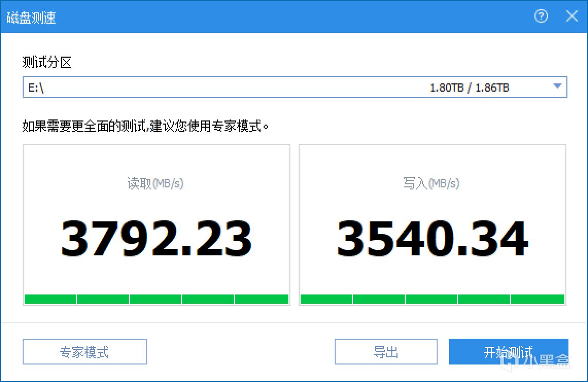Screen dimensions: 588x382
Task: Close the 磁盘测速 dialog window
Action: tap(572, 16)
